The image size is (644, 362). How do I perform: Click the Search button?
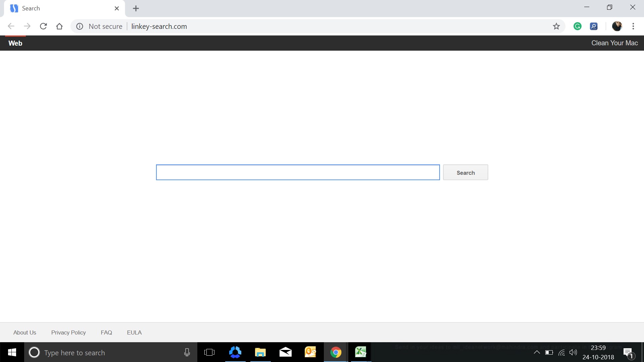click(x=465, y=172)
